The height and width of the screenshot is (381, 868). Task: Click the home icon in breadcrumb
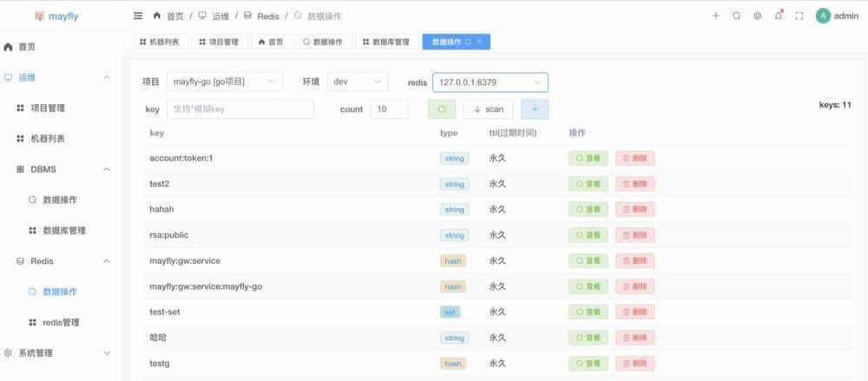[x=156, y=16]
